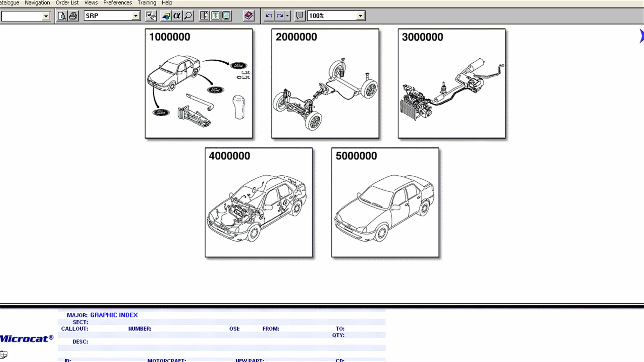644x362 pixels.
Task: Click the undo back arrow
Action: [269, 16]
